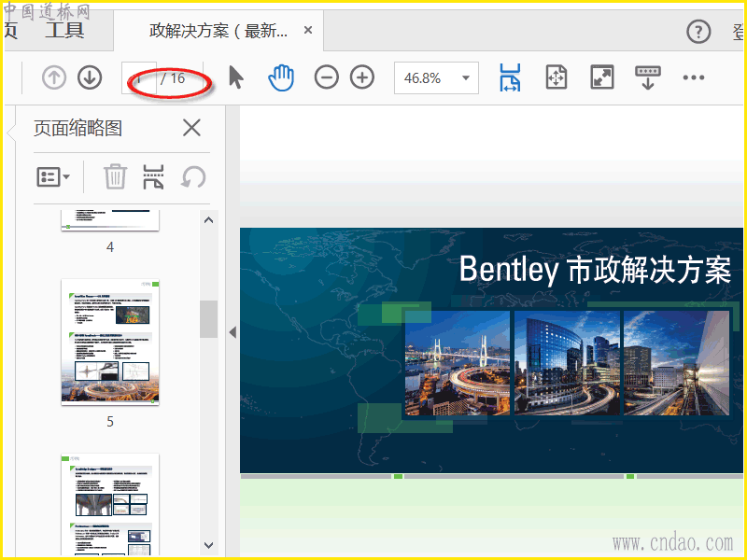Click the Bentley 市政解决方案 title

(595, 270)
